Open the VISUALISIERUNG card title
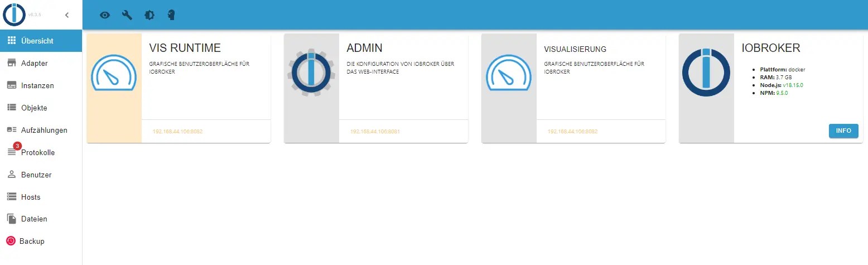 point(575,49)
